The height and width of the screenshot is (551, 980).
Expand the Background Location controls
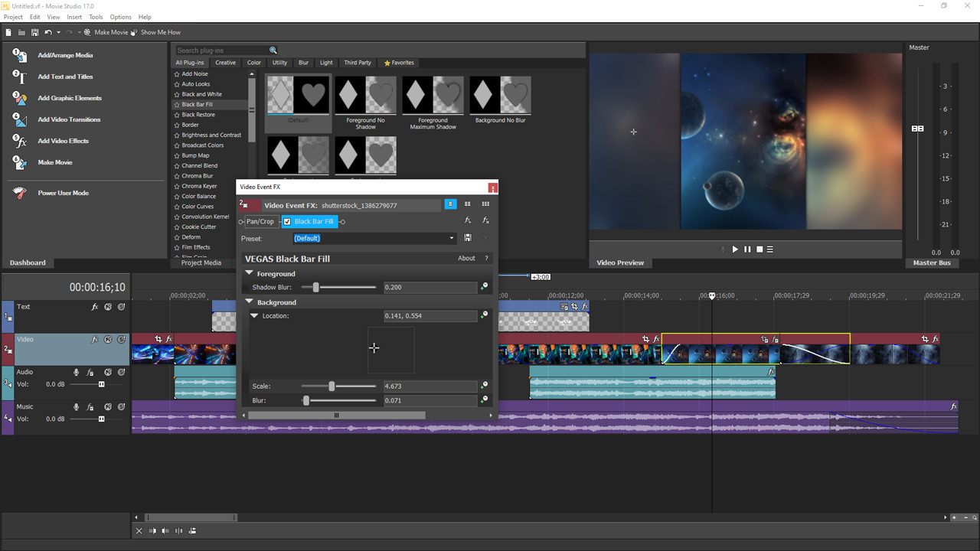point(254,315)
